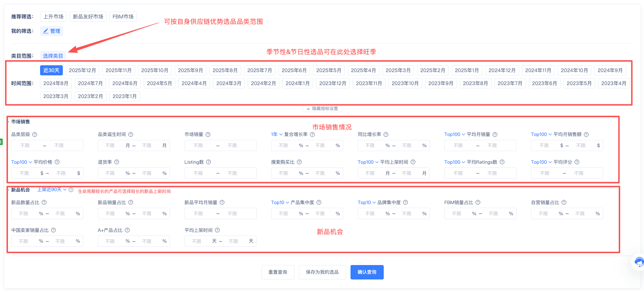Focus the minimum 退货率 input field

coord(110,173)
